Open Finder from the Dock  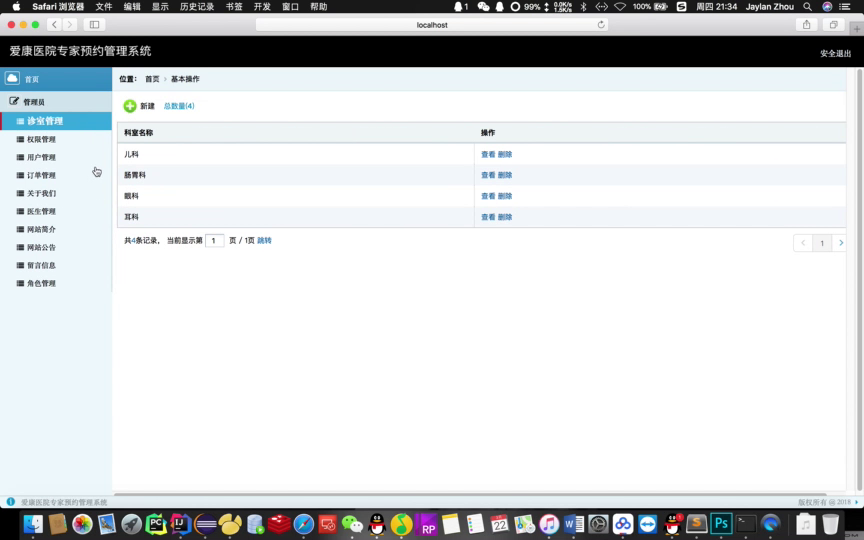[x=34, y=524]
